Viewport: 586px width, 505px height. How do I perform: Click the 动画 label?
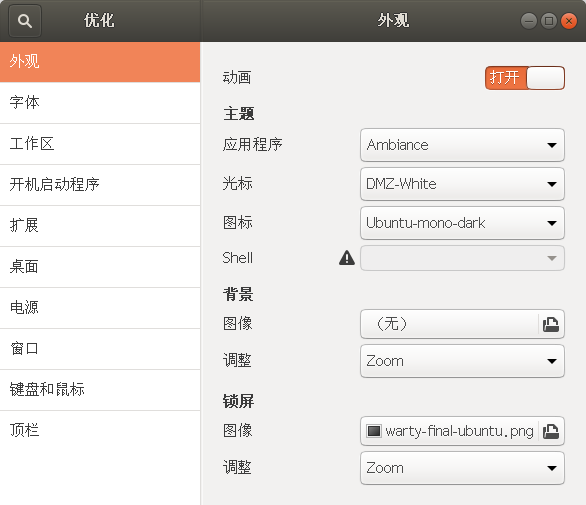coord(237,78)
